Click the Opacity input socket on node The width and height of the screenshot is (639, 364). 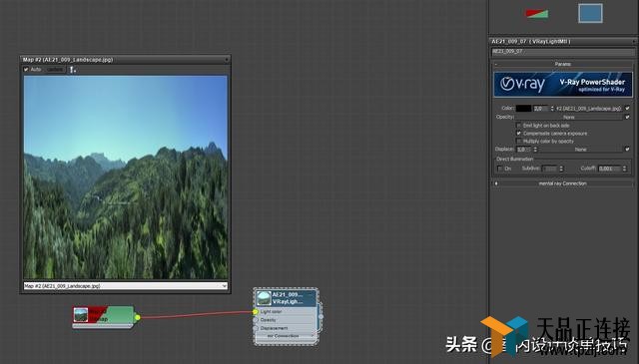pyautogui.click(x=256, y=320)
